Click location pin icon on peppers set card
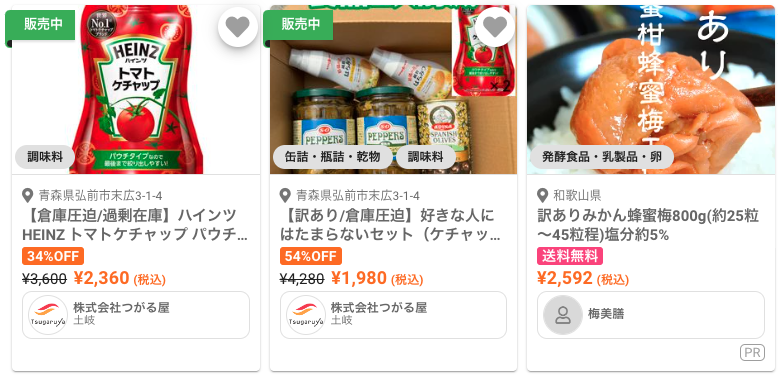Image resolution: width=778 pixels, height=376 pixels. pos(285,195)
